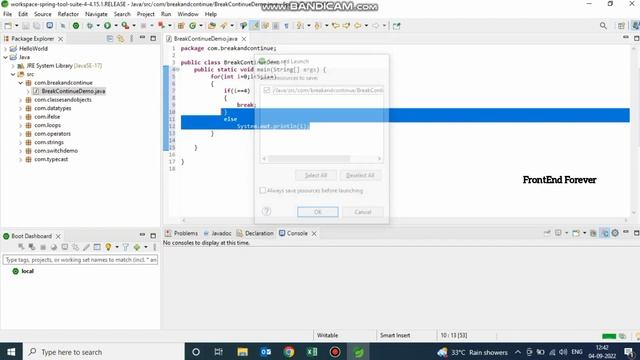Open the Refactor menu
Image resolution: width=640 pixels, height=360 pixels.
(x=68, y=14)
